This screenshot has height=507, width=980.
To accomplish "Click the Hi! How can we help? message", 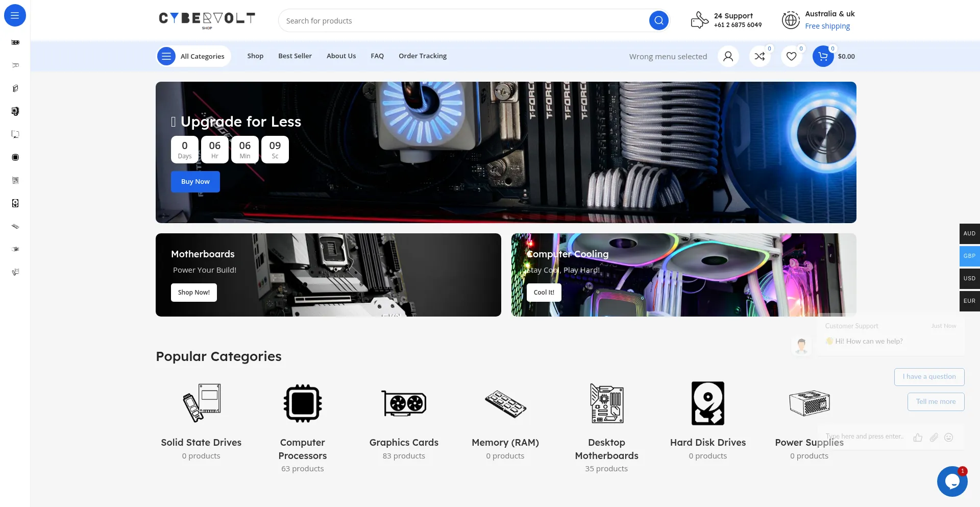I will pos(864,341).
